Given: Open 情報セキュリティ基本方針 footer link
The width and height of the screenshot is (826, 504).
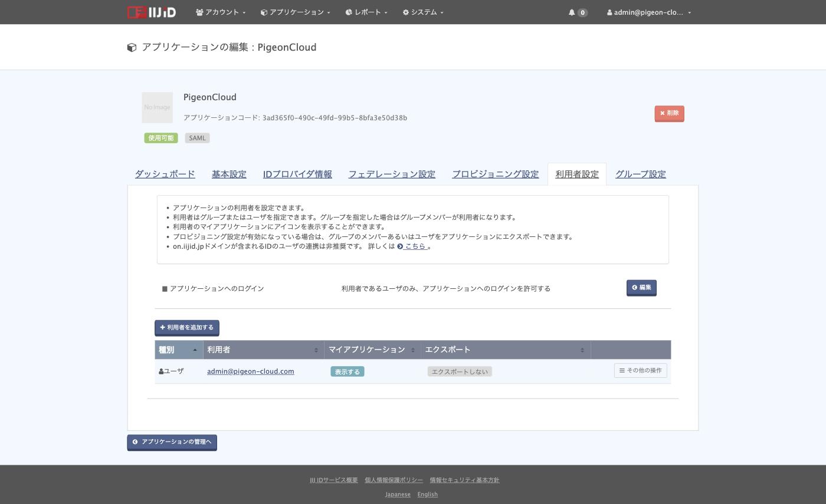Looking at the screenshot, I should tap(464, 480).
